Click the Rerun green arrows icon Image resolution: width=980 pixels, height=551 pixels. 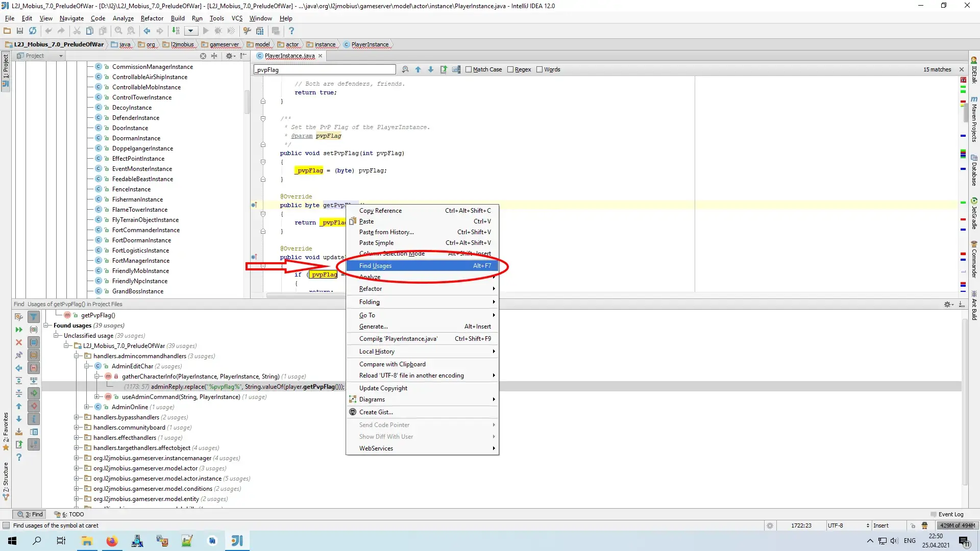[x=19, y=330]
